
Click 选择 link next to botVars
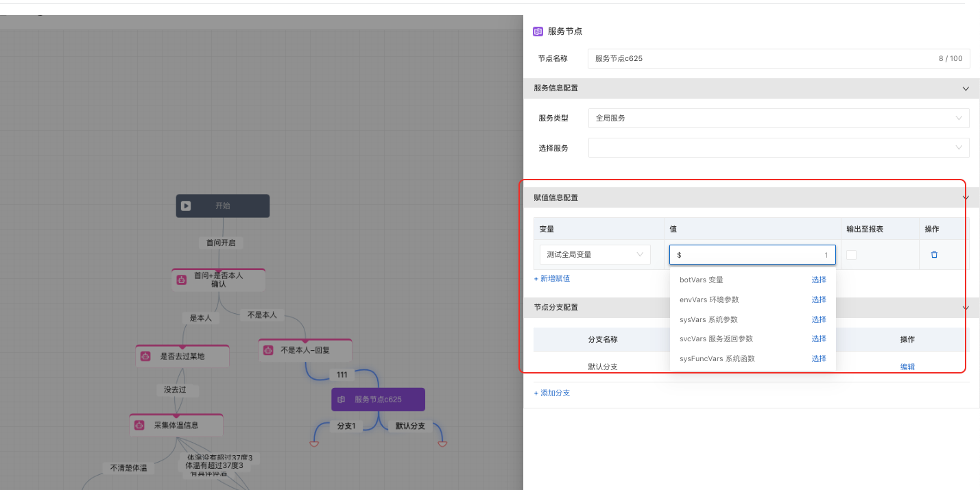tap(819, 280)
